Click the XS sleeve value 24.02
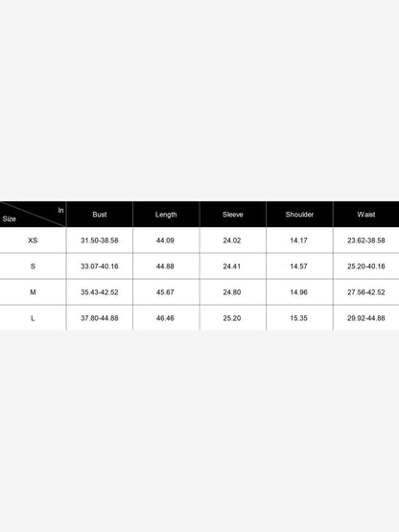 point(232,241)
